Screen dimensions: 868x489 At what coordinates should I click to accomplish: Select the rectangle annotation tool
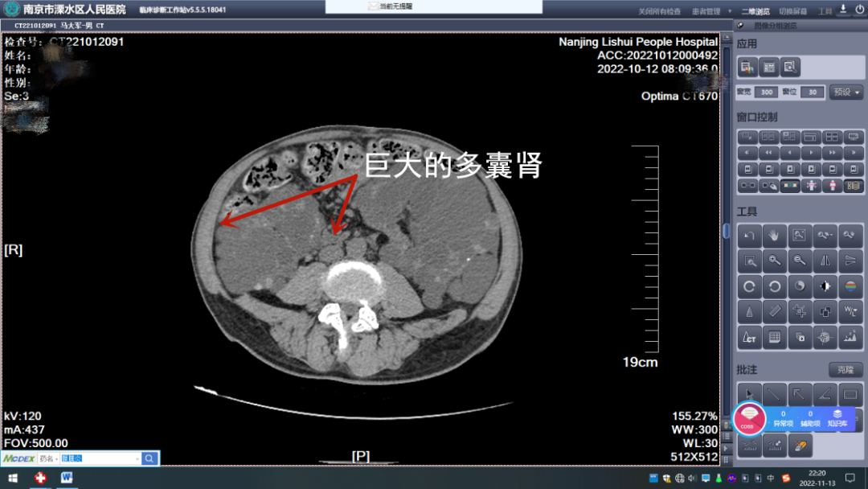click(850, 394)
